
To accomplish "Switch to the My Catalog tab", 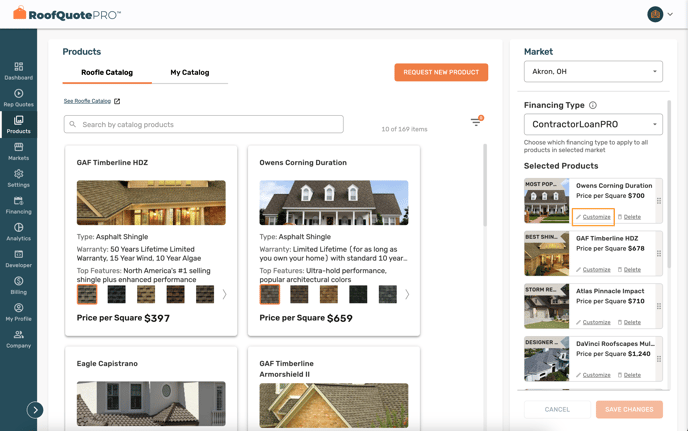I will [x=190, y=72].
